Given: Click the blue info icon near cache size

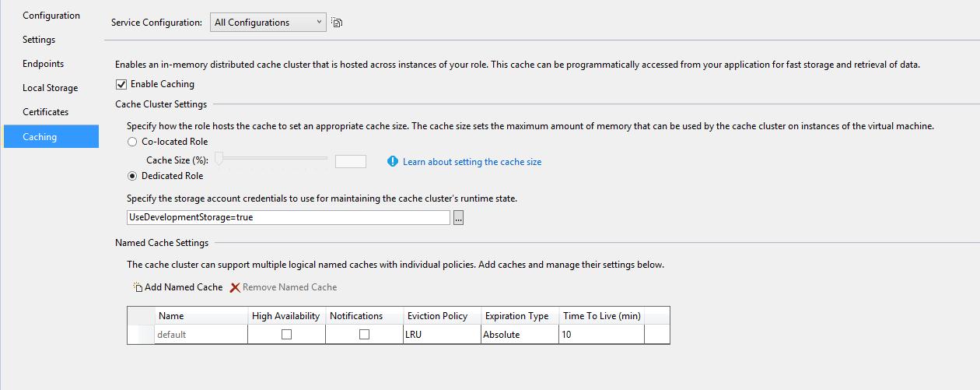Looking at the screenshot, I should (x=393, y=161).
